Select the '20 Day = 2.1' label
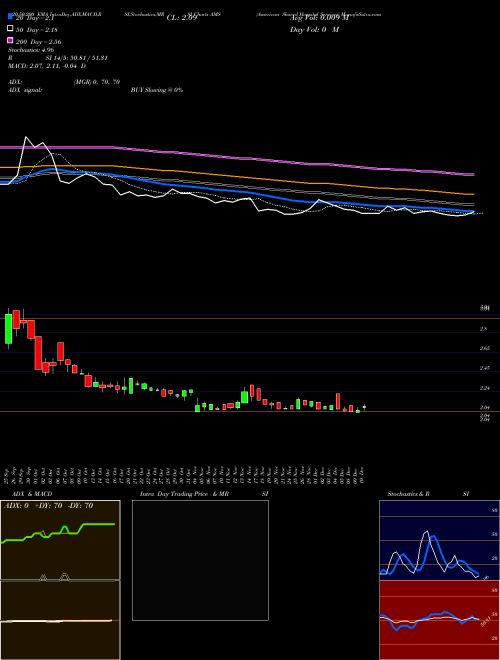Viewport: 500px width, 660px height. tap(35, 18)
